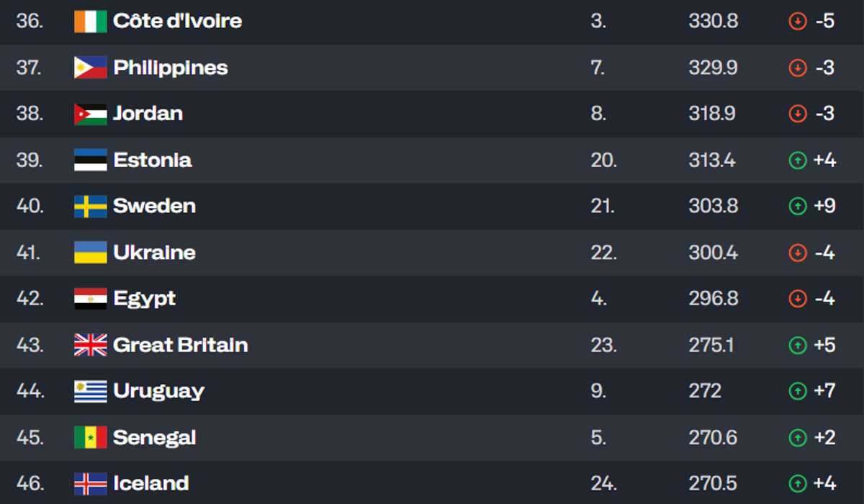Click the Iceland flag icon
This screenshot has height=504, width=864.
tap(90, 483)
